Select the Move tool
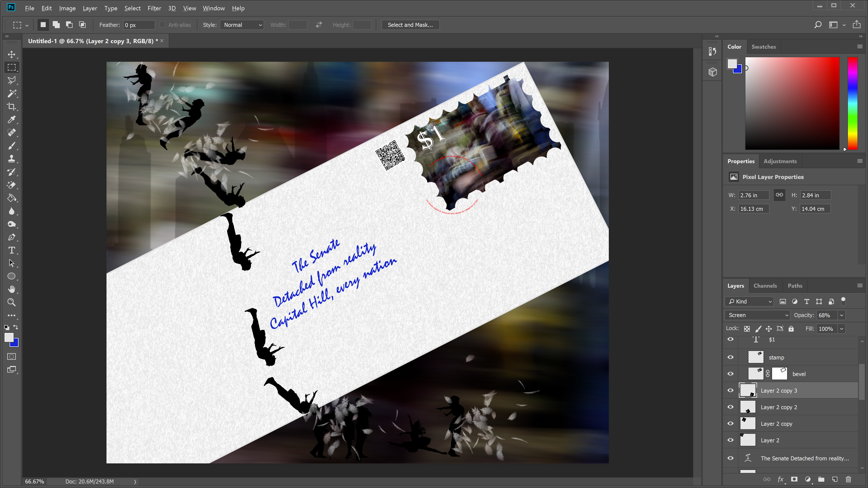 [x=12, y=54]
